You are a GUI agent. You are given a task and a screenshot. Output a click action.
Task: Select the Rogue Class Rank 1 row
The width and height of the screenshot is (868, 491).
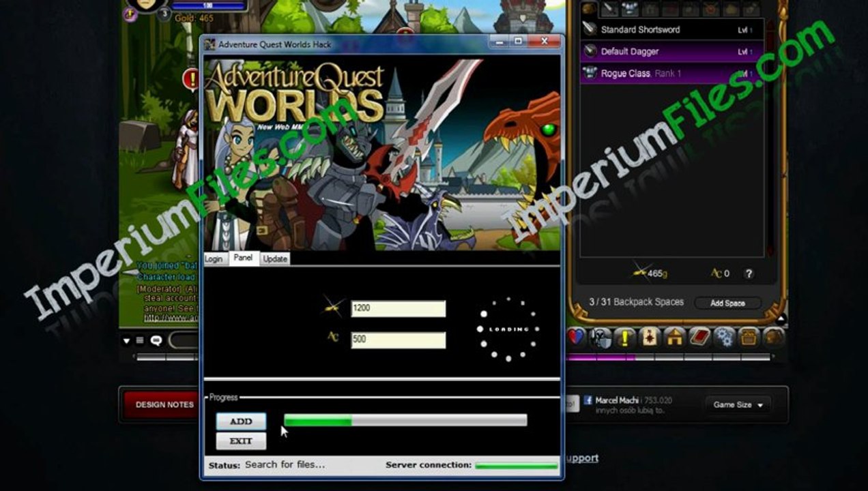point(671,73)
